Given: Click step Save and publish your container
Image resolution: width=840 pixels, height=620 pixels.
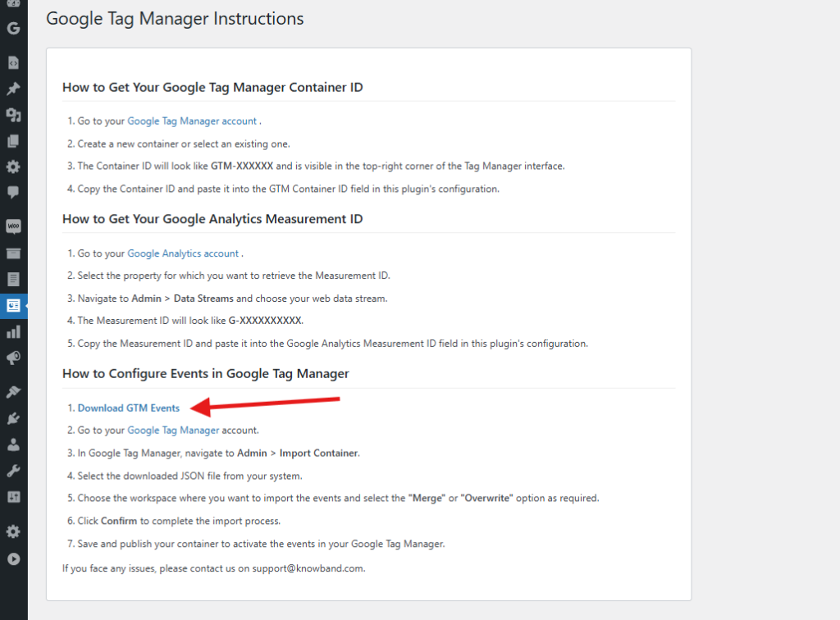Looking at the screenshot, I should [261, 544].
